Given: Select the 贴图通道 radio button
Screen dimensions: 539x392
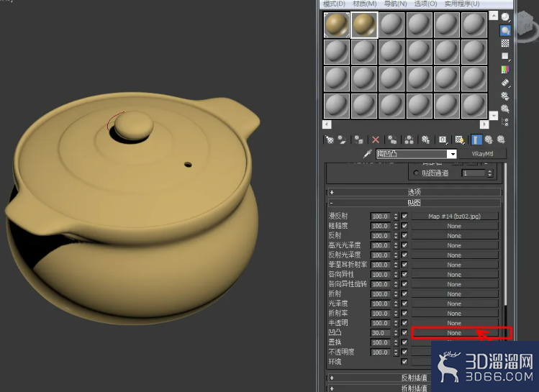Looking at the screenshot, I should 416,173.
